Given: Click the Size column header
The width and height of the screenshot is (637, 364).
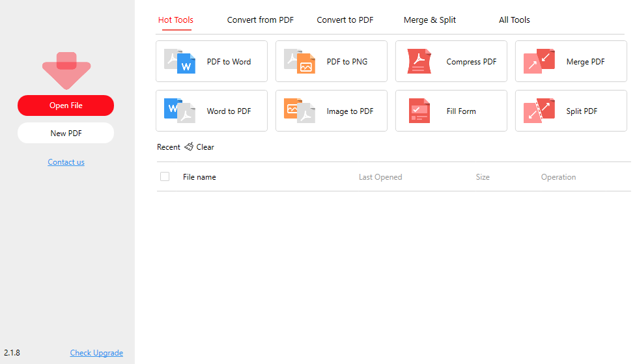Looking at the screenshot, I should (483, 177).
